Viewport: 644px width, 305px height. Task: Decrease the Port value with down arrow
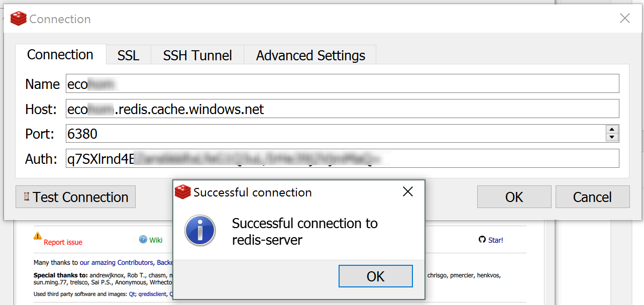612,137
